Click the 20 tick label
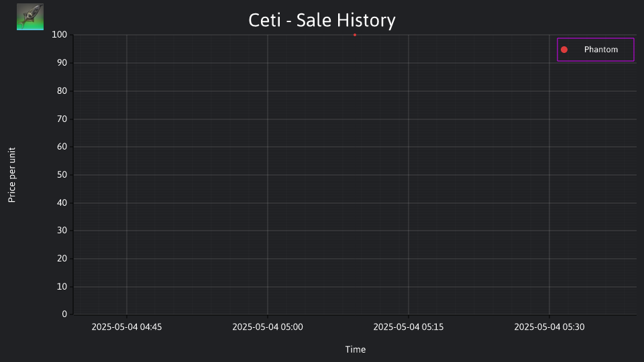 [62, 258]
